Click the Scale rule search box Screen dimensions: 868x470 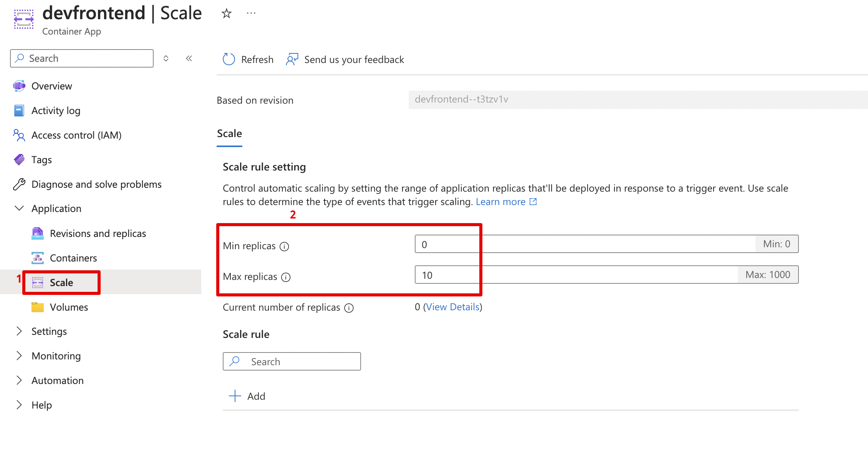(292, 361)
